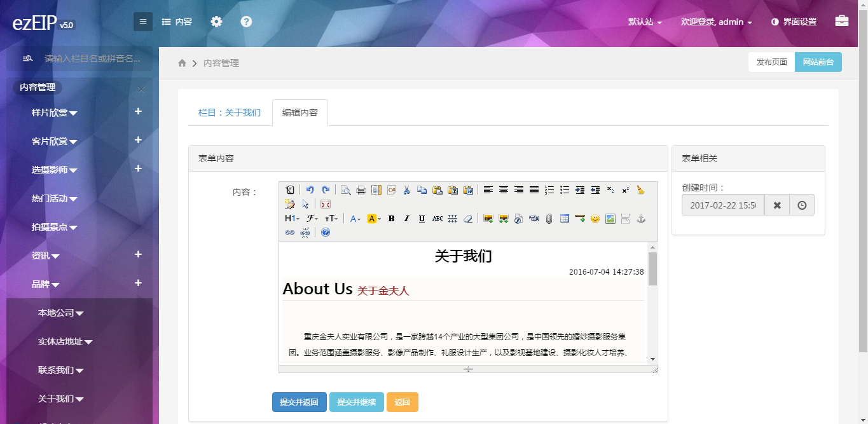868x424 pixels.
Task: Toggle subscript formatting
Action: tap(610, 189)
